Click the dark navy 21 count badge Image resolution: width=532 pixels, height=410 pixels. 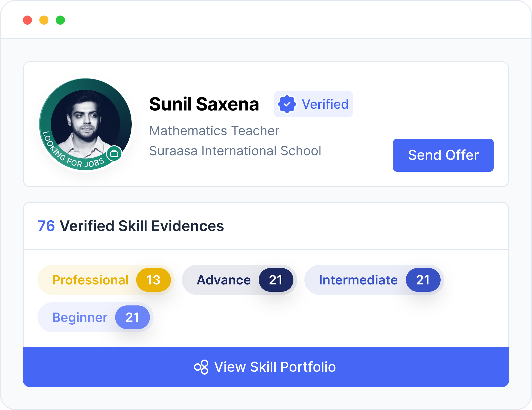coord(276,280)
